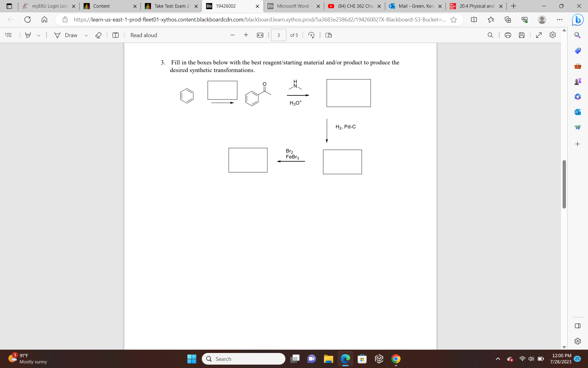This screenshot has height=368, width=588.
Task: Select the Add text tool
Action: point(115,35)
